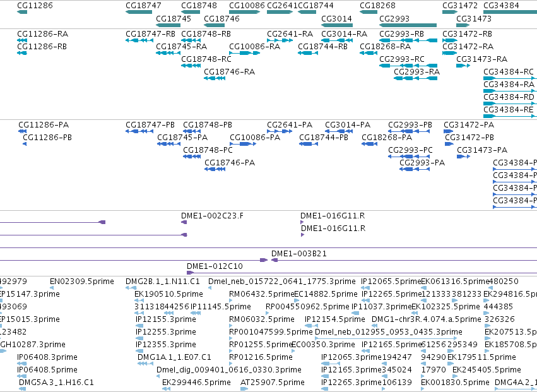Click the CG18747-PB protein label

coord(150,125)
